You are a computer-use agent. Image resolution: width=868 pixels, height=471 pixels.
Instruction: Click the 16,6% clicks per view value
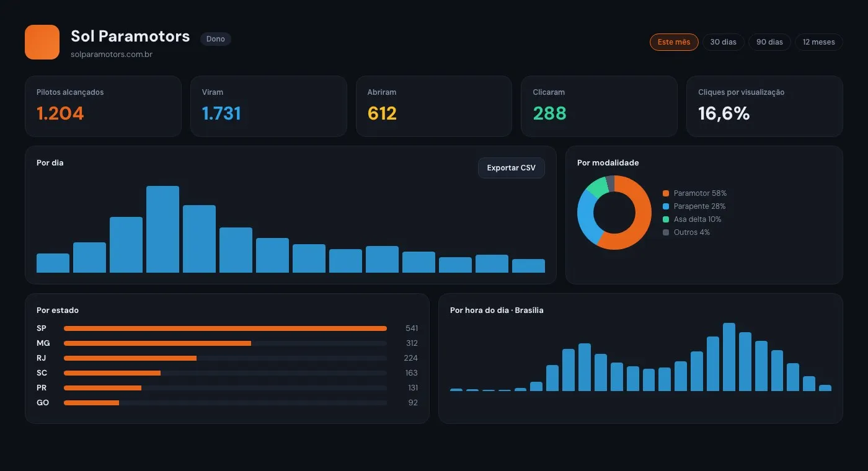724,113
